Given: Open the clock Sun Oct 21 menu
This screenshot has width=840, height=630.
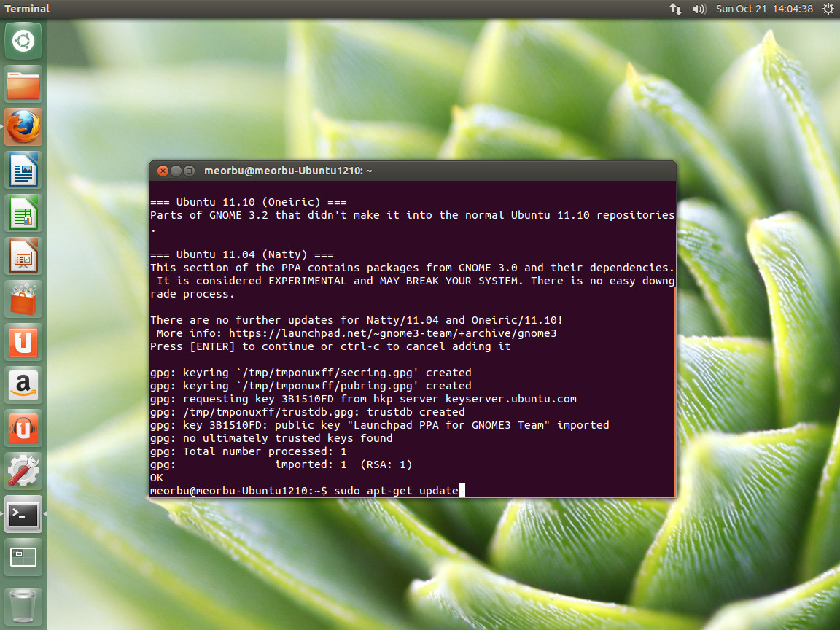Looking at the screenshot, I should pyautogui.click(x=764, y=9).
